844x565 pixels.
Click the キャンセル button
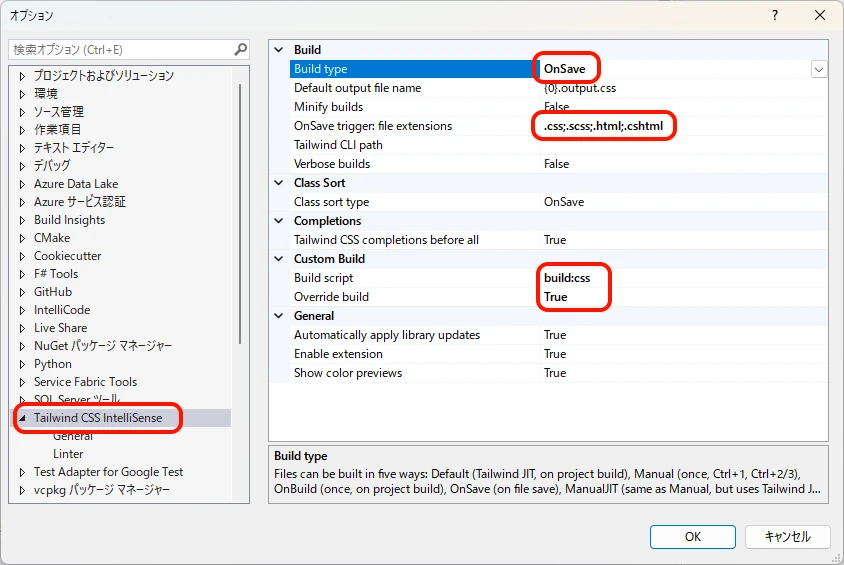click(787, 536)
